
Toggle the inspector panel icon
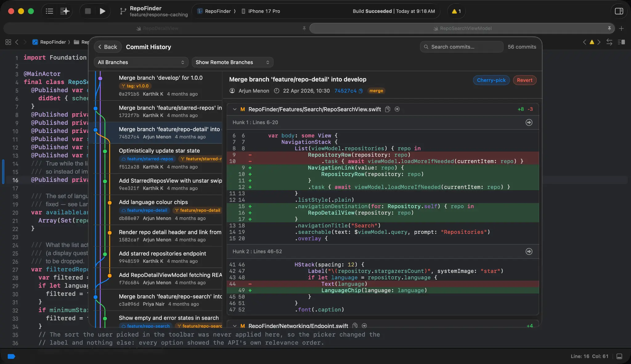(x=619, y=11)
